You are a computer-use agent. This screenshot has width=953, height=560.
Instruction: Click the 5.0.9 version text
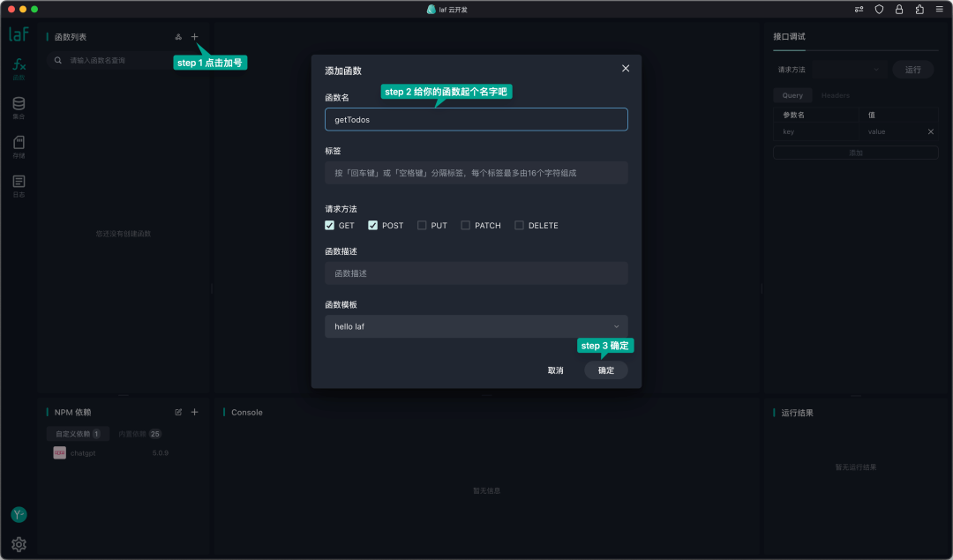click(161, 453)
